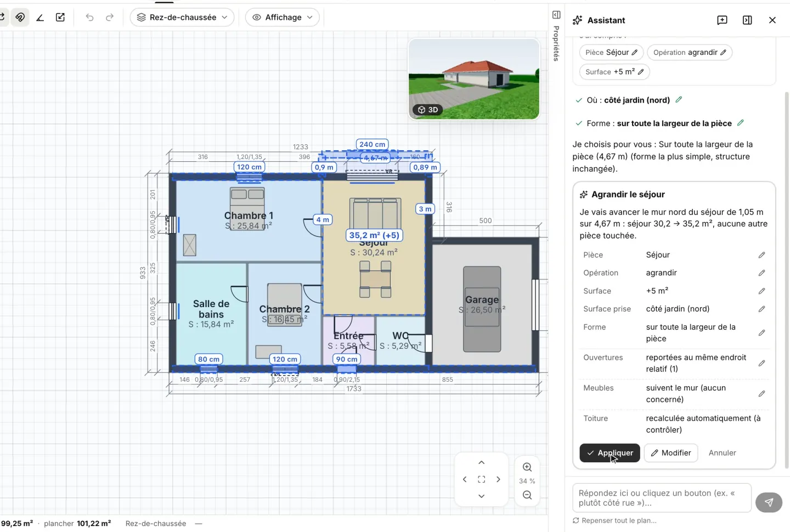Viewport: 790px width, 532px height.
Task: Click the panel dock icon in Assistant header
Action: tap(747, 20)
